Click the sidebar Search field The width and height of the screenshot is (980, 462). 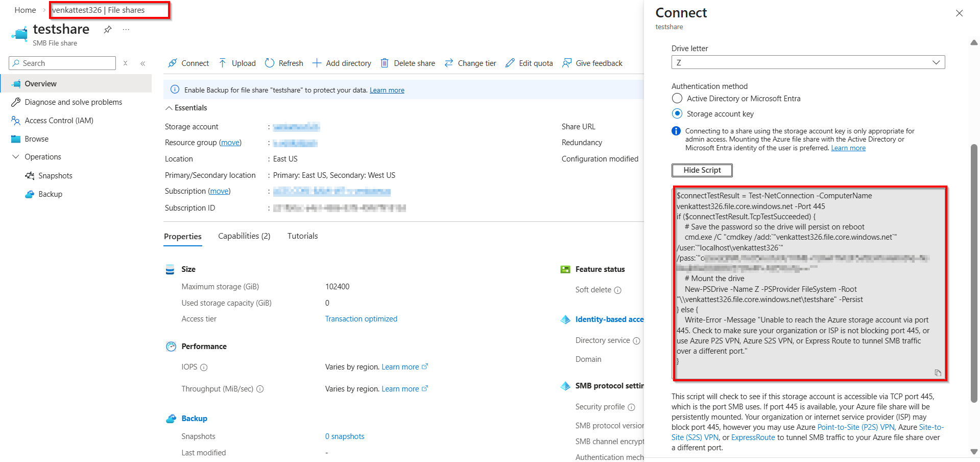point(62,63)
